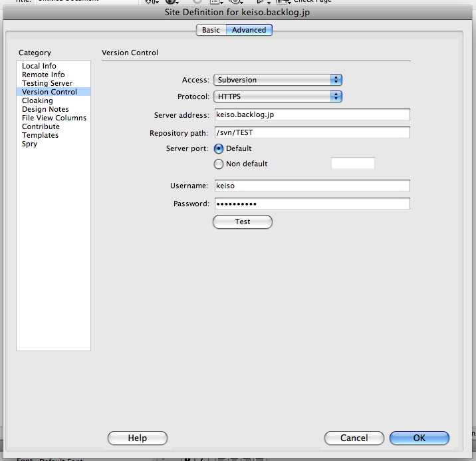Click the Password field
Viewport: 476px width, 461px height.
click(x=311, y=204)
